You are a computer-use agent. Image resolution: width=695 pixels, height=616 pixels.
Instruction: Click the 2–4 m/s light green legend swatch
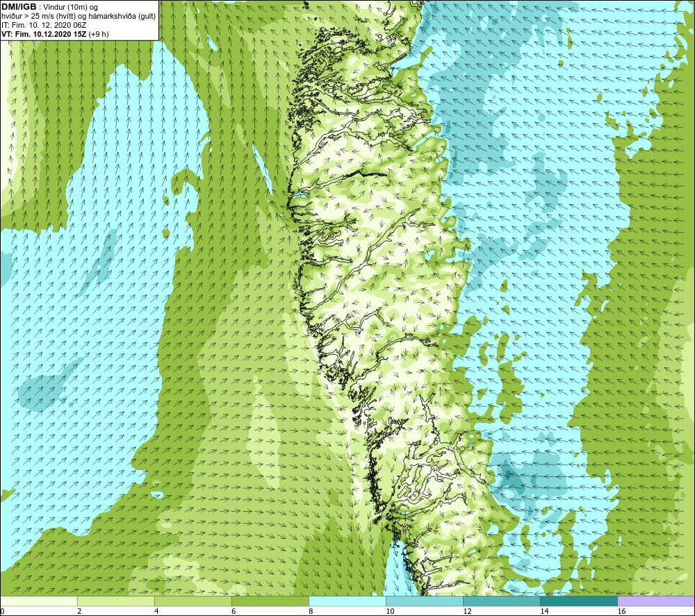116,601
